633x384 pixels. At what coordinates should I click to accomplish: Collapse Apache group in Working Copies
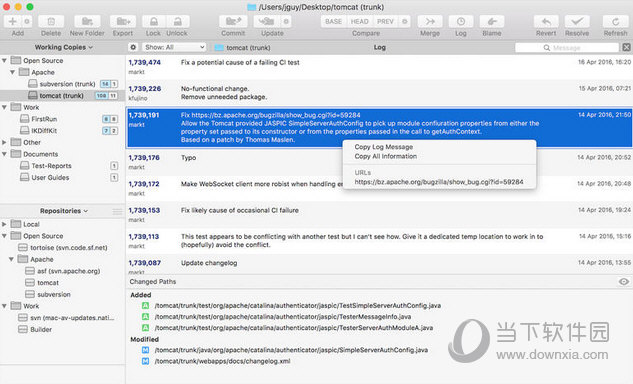click(x=13, y=72)
